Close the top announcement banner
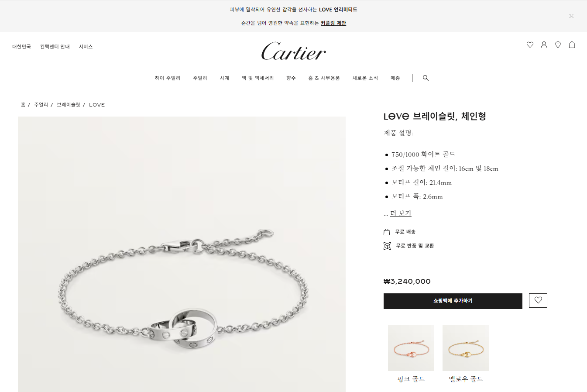 [x=571, y=16]
